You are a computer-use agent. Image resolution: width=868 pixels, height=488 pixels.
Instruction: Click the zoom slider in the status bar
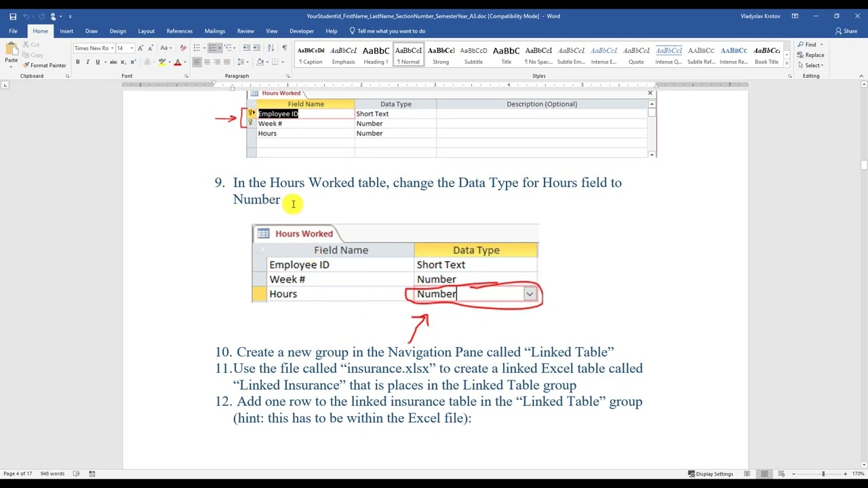(823, 474)
